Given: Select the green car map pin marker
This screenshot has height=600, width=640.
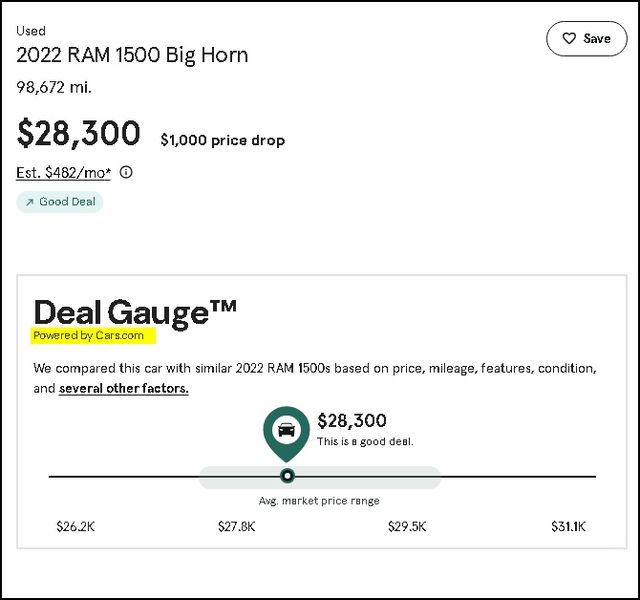Looking at the screenshot, I should 287,434.
